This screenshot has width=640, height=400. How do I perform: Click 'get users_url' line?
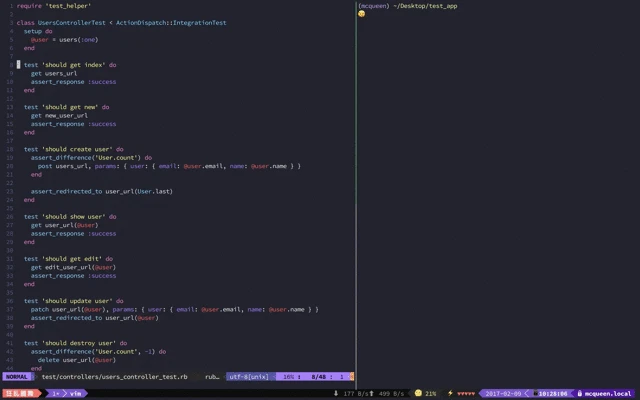tap(54, 73)
